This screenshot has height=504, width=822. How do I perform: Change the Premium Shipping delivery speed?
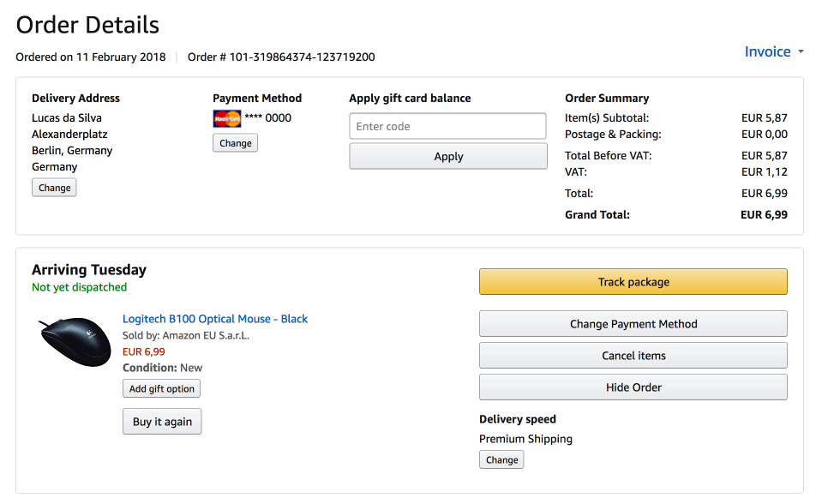pyautogui.click(x=501, y=459)
